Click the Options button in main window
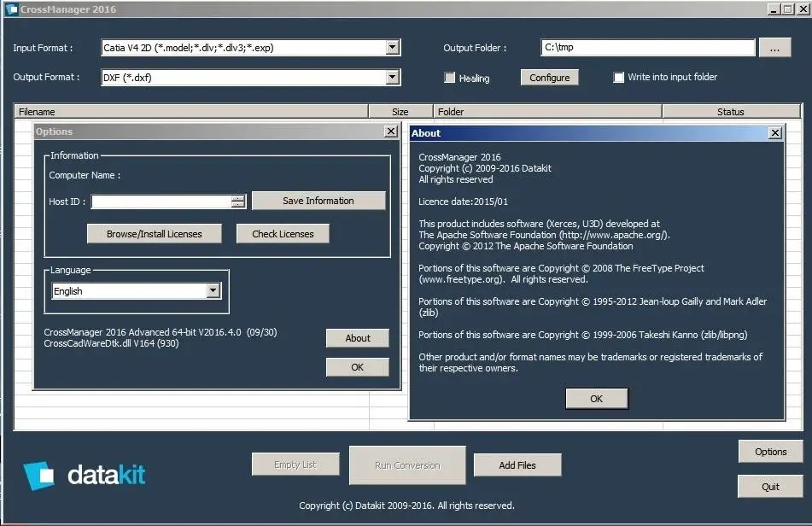This screenshot has height=526, width=812. 770,452
